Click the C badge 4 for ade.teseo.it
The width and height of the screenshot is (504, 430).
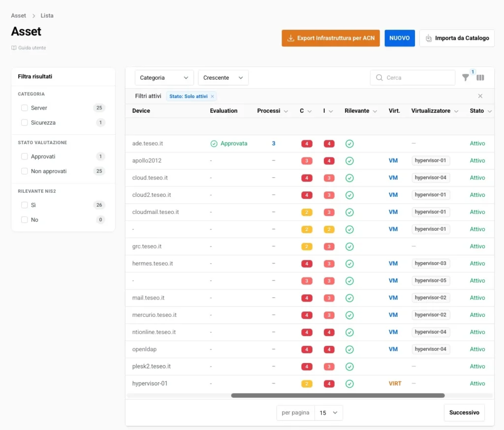[x=307, y=144]
